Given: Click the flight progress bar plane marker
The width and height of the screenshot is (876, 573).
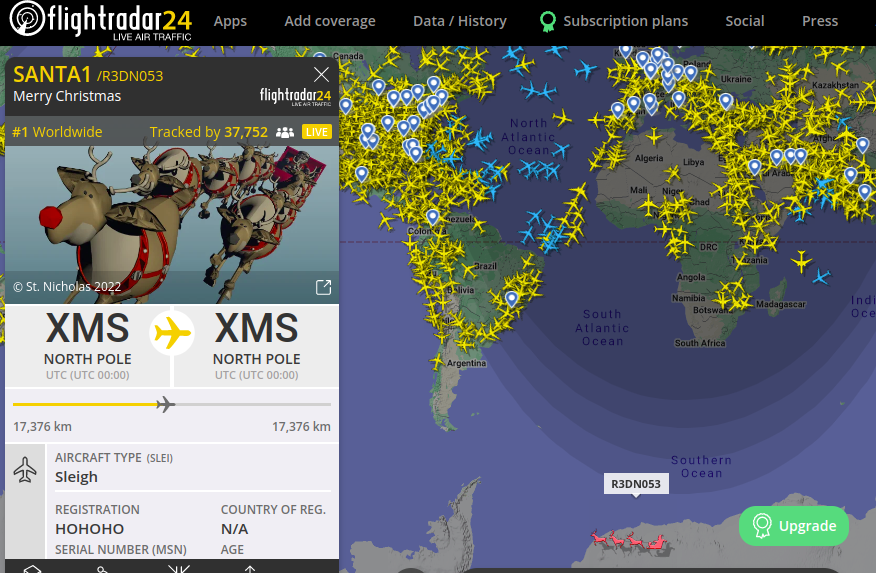Looking at the screenshot, I should click(x=165, y=404).
